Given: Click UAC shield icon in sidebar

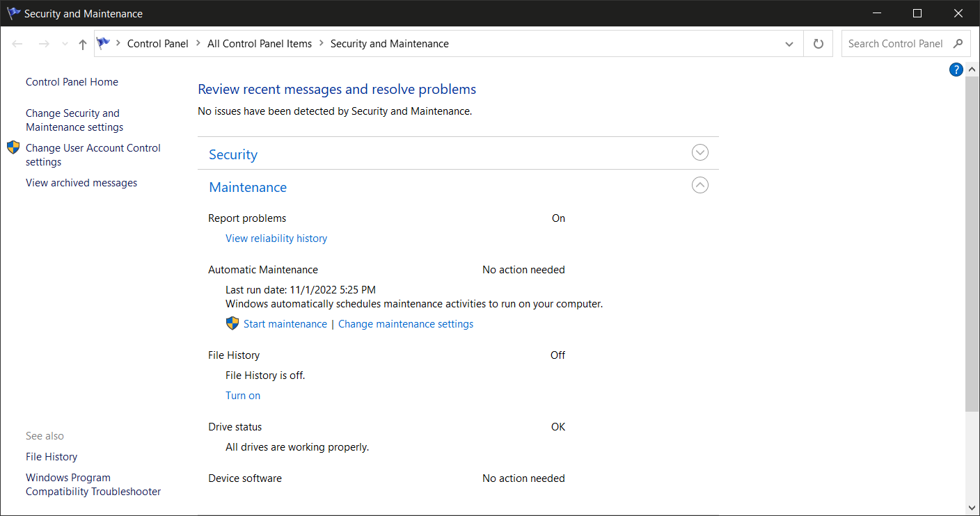Looking at the screenshot, I should point(13,147).
